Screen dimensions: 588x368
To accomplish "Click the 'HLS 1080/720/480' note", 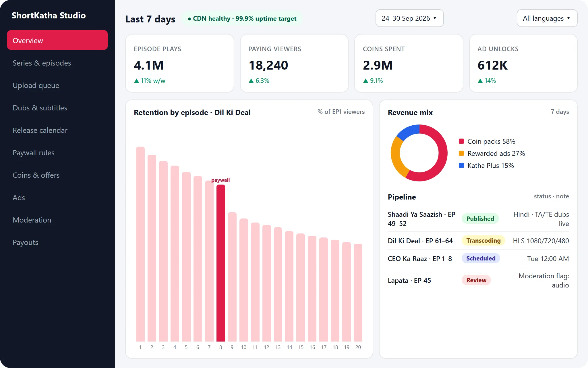I will click(541, 241).
